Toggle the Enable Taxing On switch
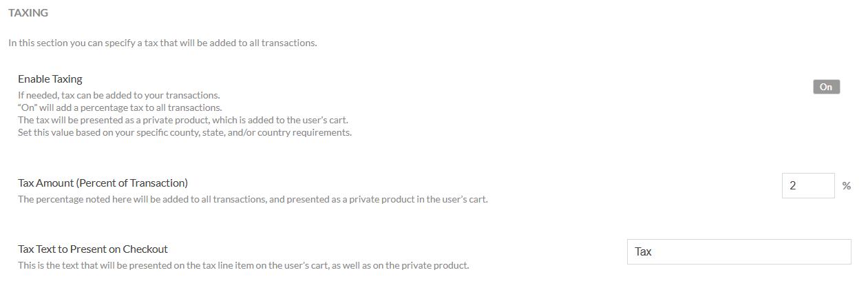This screenshot has height=290, width=868. [826, 87]
